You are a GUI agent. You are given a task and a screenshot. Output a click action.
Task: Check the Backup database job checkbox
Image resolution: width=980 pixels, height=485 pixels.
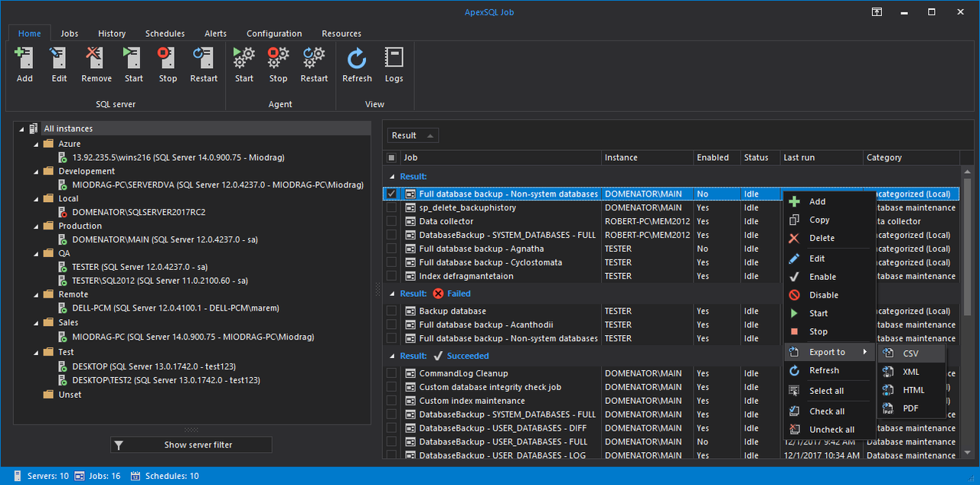[392, 311]
